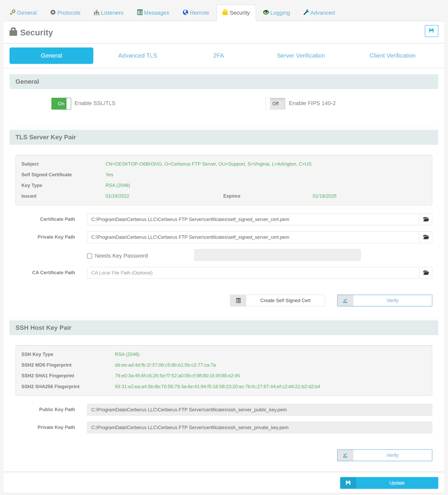Click the Create Self Signed Cert button
The height and width of the screenshot is (495, 448).
285,300
